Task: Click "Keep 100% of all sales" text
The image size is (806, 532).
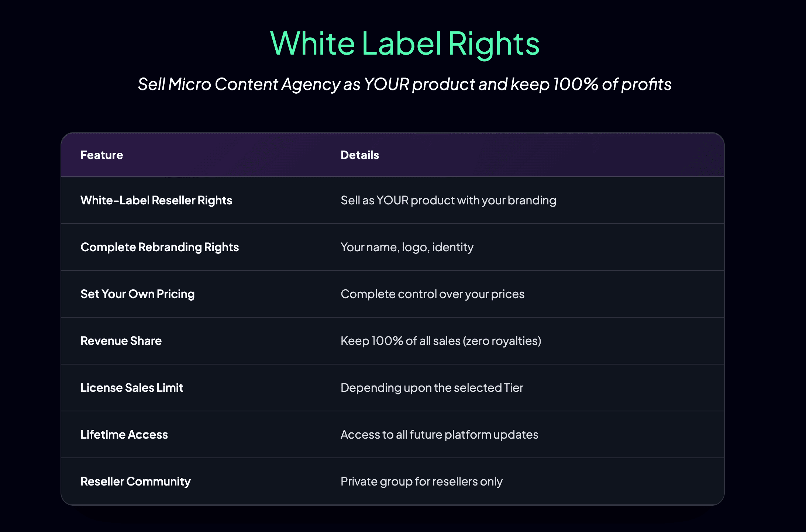Action: click(400, 341)
